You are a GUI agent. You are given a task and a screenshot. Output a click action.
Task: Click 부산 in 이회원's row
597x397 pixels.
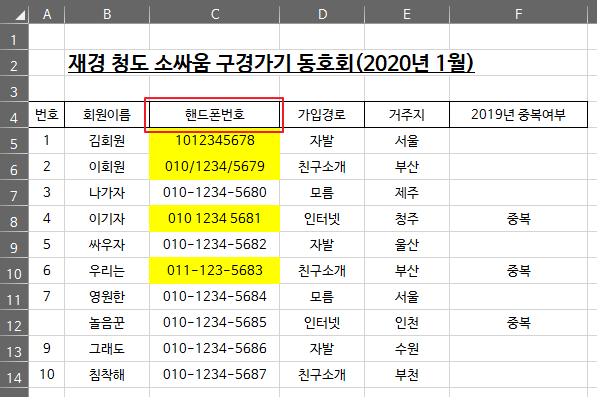click(x=407, y=166)
